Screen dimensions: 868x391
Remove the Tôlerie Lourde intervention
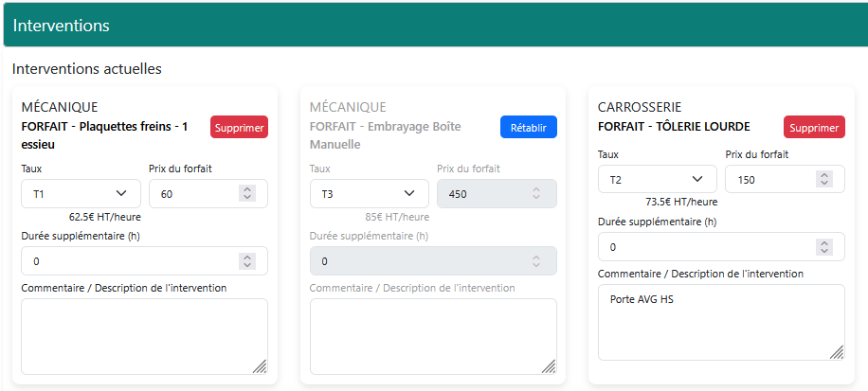[813, 128]
